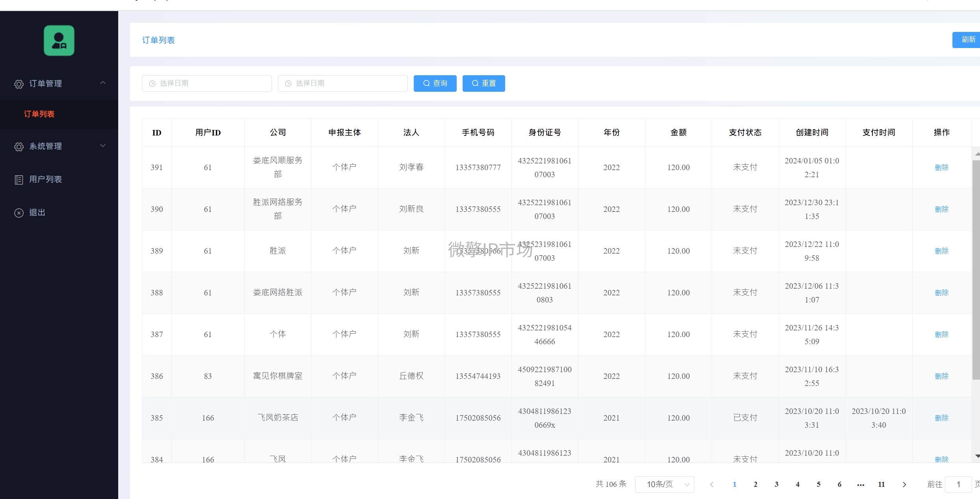Click company cell 飞凤奶茶店
Viewport: 980px width, 499px height.
click(278, 417)
